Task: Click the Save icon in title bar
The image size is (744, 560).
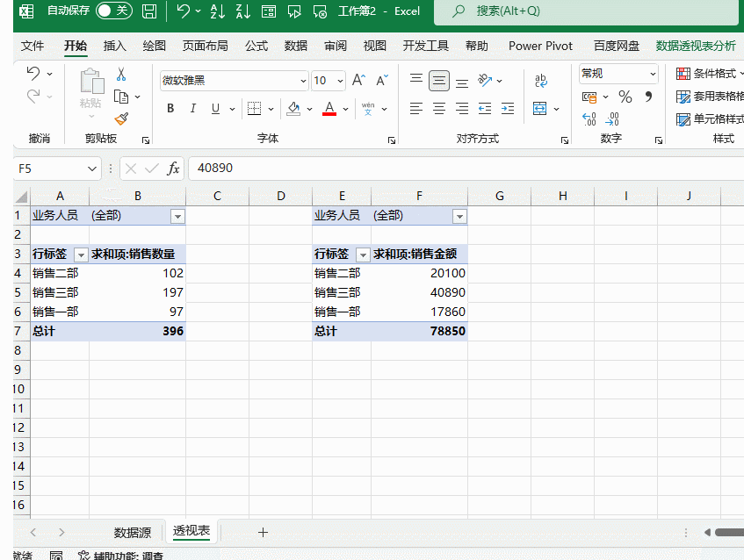Action: pyautogui.click(x=149, y=11)
